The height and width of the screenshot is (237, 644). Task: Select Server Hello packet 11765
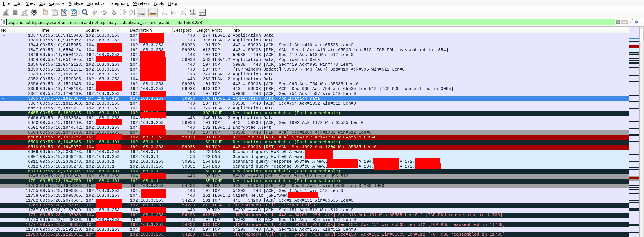click(x=315, y=205)
